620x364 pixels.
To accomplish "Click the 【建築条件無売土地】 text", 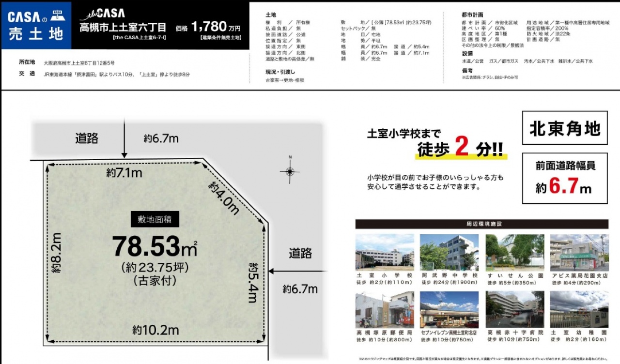I will click(x=220, y=38).
